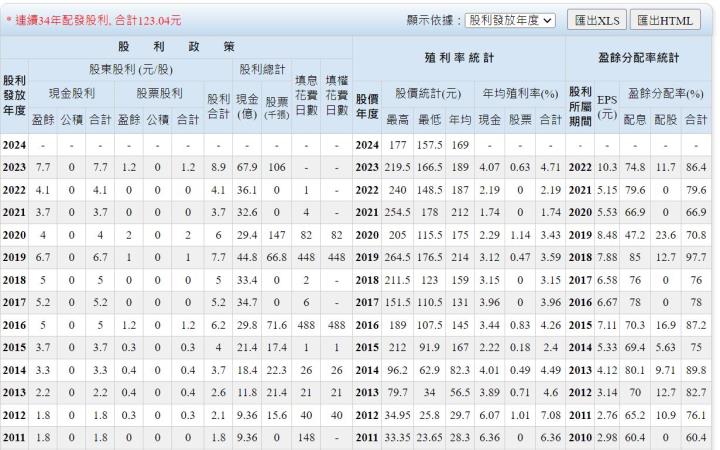Click the 匯出XLS export button
Image resolution: width=720 pixels, height=450 pixels.
(x=596, y=20)
